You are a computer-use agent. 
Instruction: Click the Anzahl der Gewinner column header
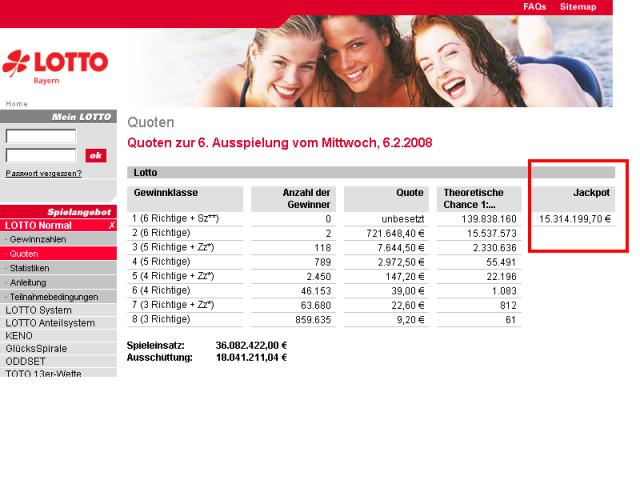coord(293,199)
